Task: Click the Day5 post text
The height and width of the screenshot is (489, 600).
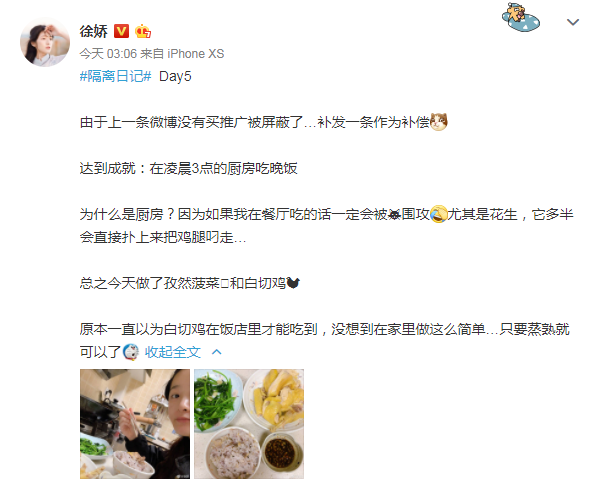Action: coord(175,76)
